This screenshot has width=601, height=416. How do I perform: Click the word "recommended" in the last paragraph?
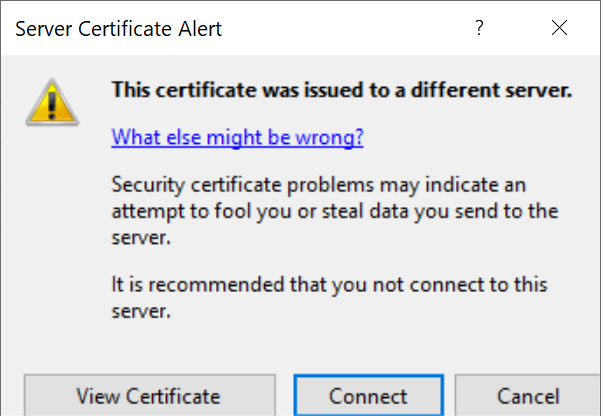[x=197, y=286]
